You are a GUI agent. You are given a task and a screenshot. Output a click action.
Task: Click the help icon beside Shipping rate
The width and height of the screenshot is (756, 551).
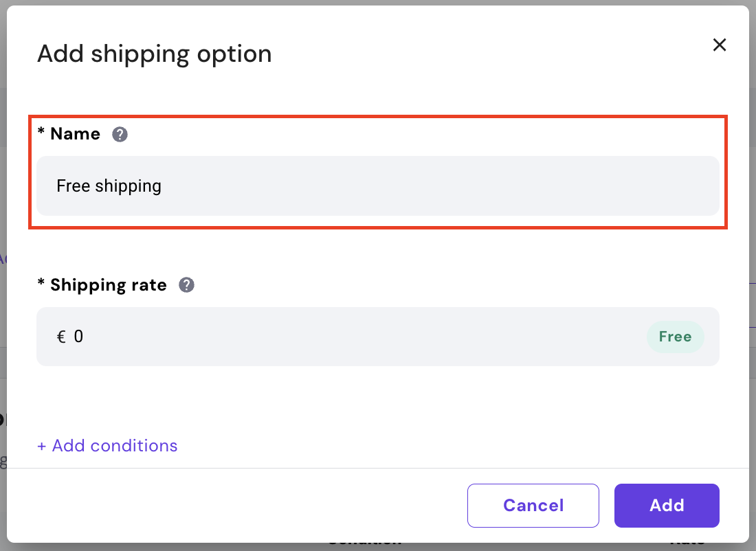[x=186, y=285]
